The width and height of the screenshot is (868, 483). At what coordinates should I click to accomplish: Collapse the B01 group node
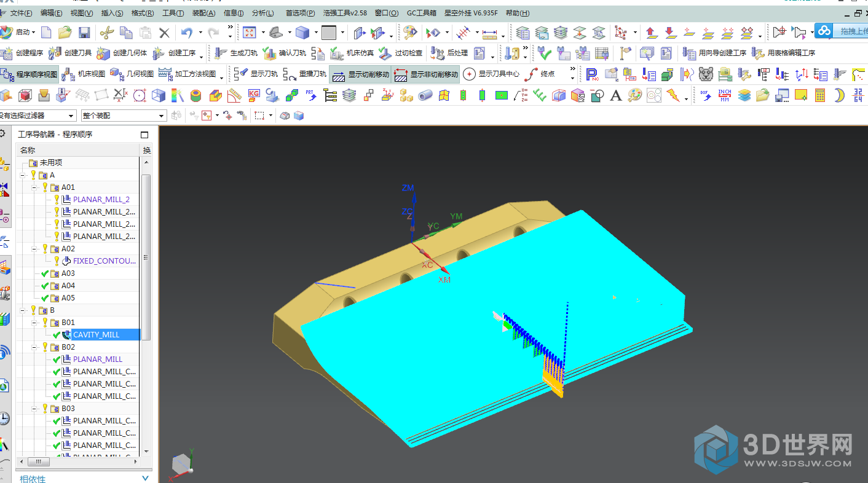(35, 323)
